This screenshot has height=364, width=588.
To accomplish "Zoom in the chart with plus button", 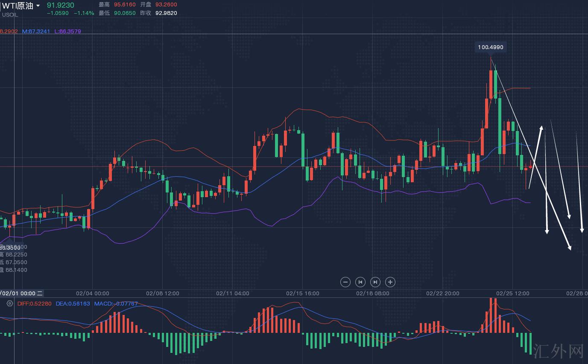I will (x=390, y=282).
